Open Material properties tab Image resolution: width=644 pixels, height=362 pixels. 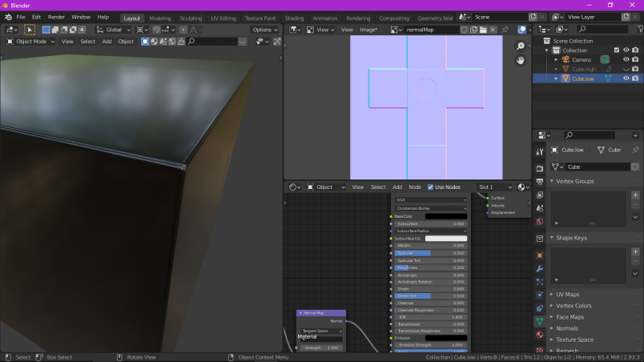pos(540,335)
